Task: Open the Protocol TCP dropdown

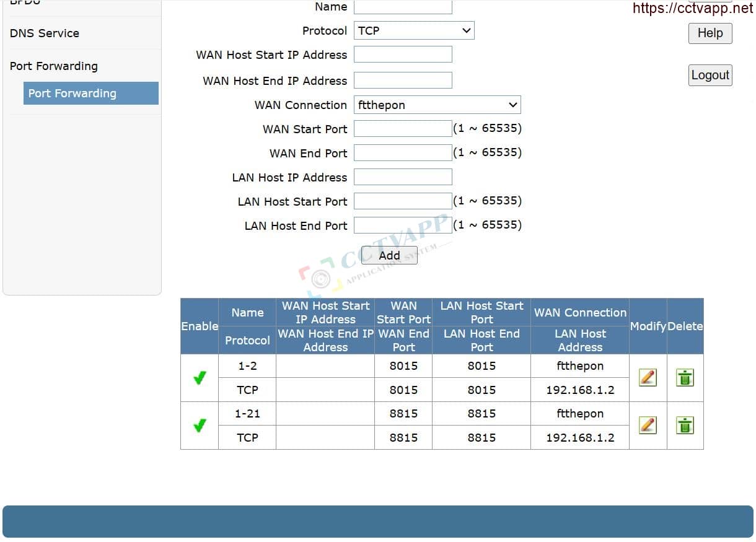Action: [x=414, y=30]
